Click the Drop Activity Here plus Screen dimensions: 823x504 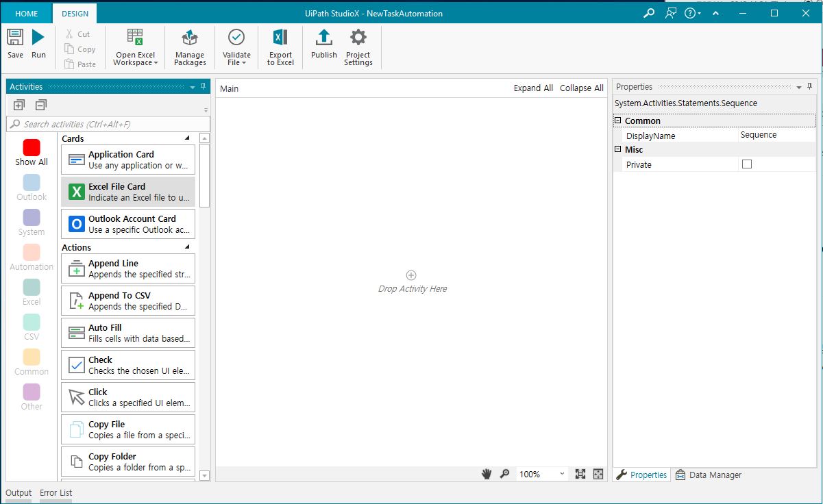411,275
